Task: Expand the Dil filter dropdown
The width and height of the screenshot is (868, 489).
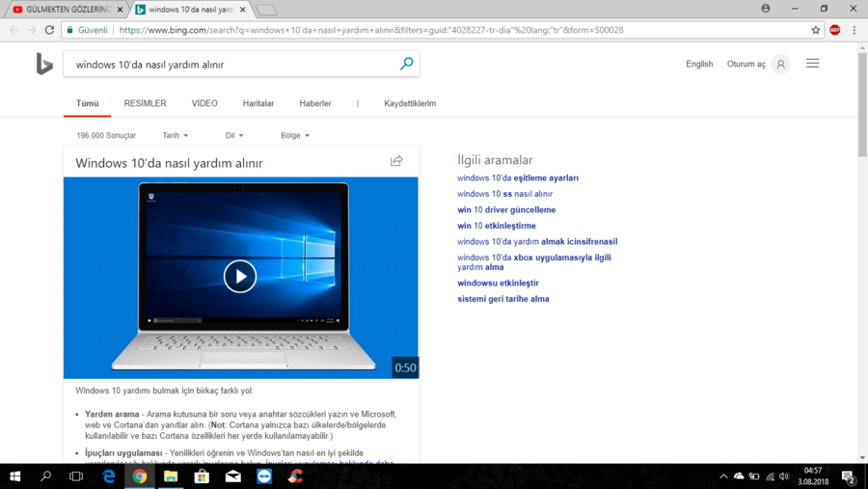Action: pos(234,135)
